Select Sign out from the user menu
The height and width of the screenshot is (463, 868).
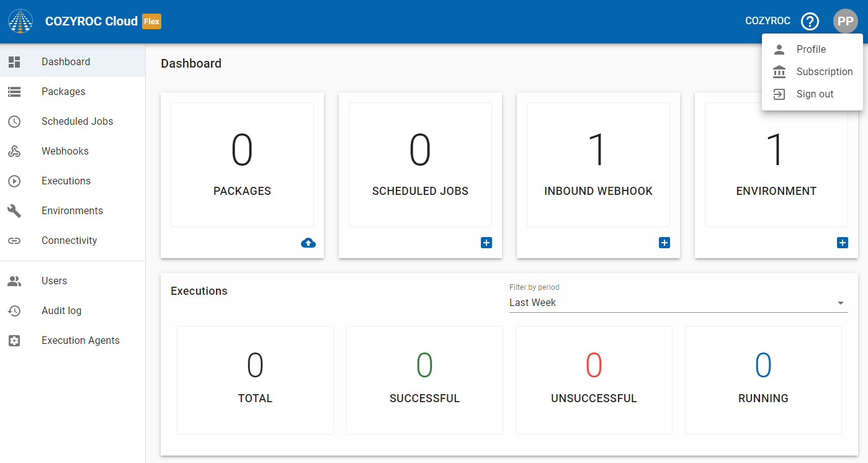pyautogui.click(x=815, y=94)
